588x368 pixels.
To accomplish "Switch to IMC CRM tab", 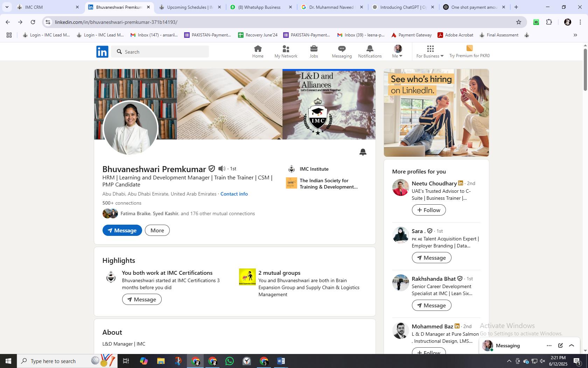I will click(x=48, y=7).
